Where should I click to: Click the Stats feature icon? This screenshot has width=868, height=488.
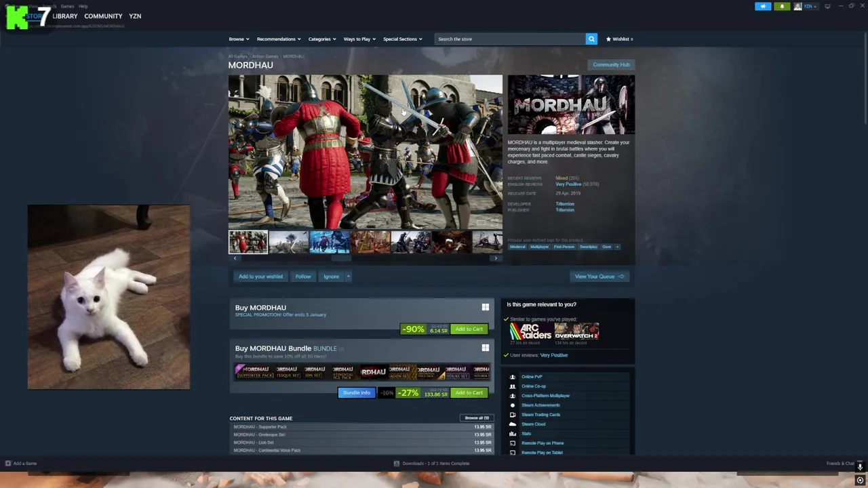point(513,434)
